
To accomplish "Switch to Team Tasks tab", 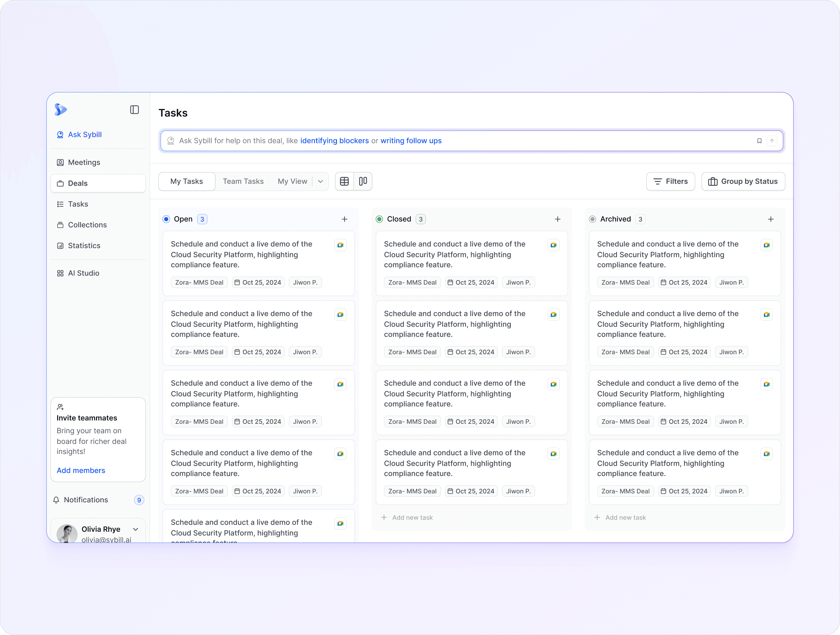I will click(243, 182).
